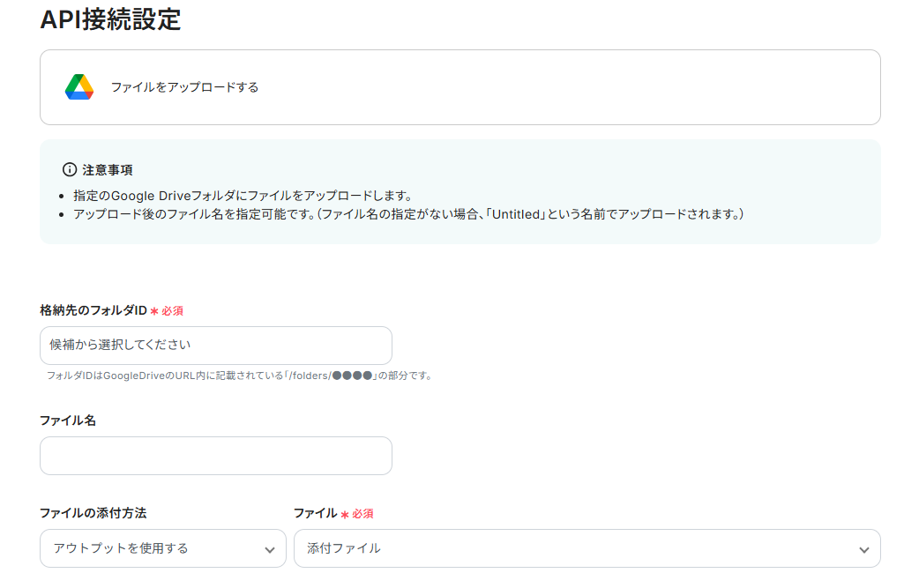Click chevron arrow of 添付ファイル dropdown

(x=863, y=550)
